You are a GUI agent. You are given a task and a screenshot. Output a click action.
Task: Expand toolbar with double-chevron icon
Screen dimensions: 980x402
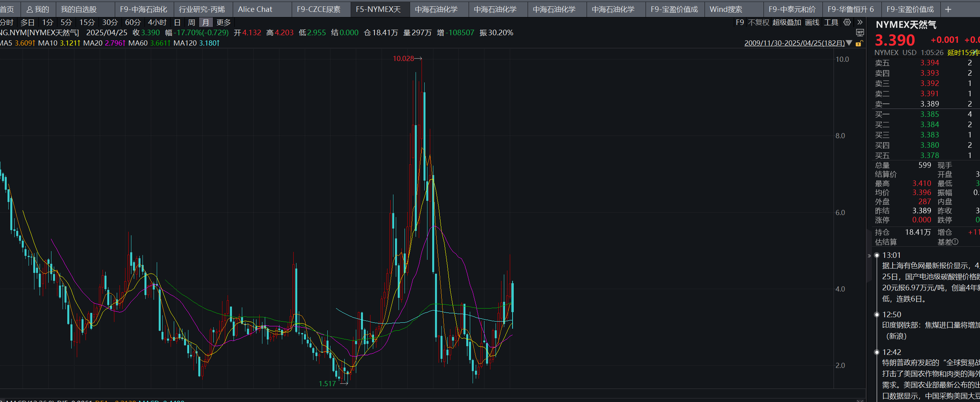click(860, 23)
